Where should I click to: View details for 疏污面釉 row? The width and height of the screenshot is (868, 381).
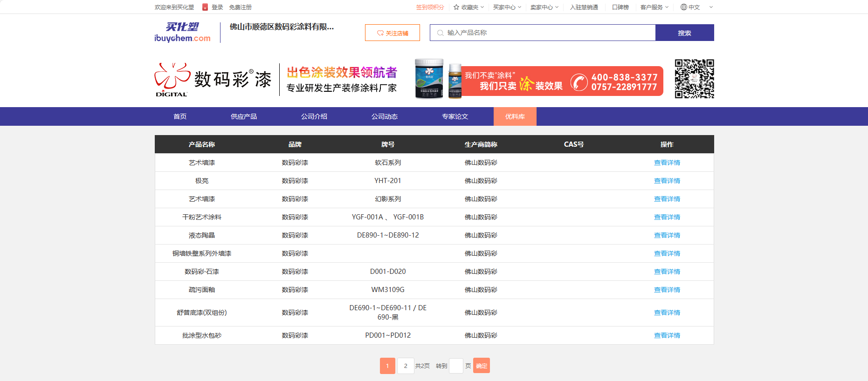[667, 290]
